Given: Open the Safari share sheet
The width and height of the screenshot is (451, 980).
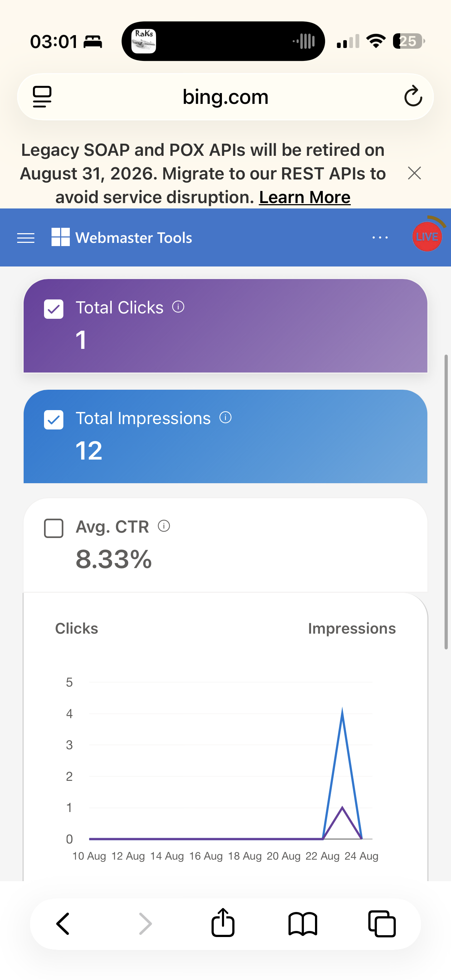Looking at the screenshot, I should pos(223,922).
